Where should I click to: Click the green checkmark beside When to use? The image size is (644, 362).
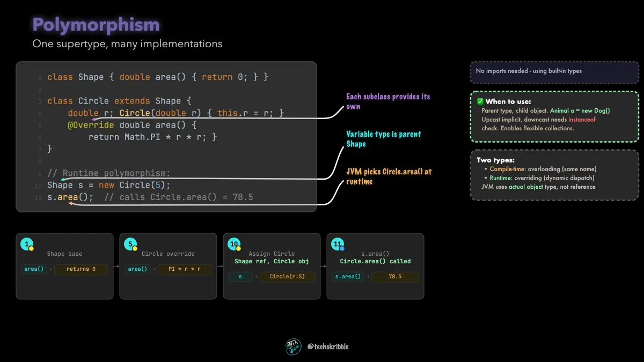click(480, 101)
